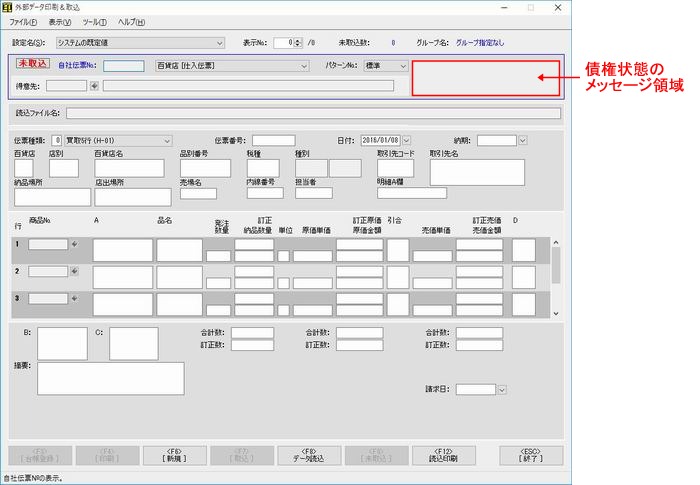This screenshot has height=485, width=700.
Task: Click the F12 読込印刷 button
Action: coord(443,455)
